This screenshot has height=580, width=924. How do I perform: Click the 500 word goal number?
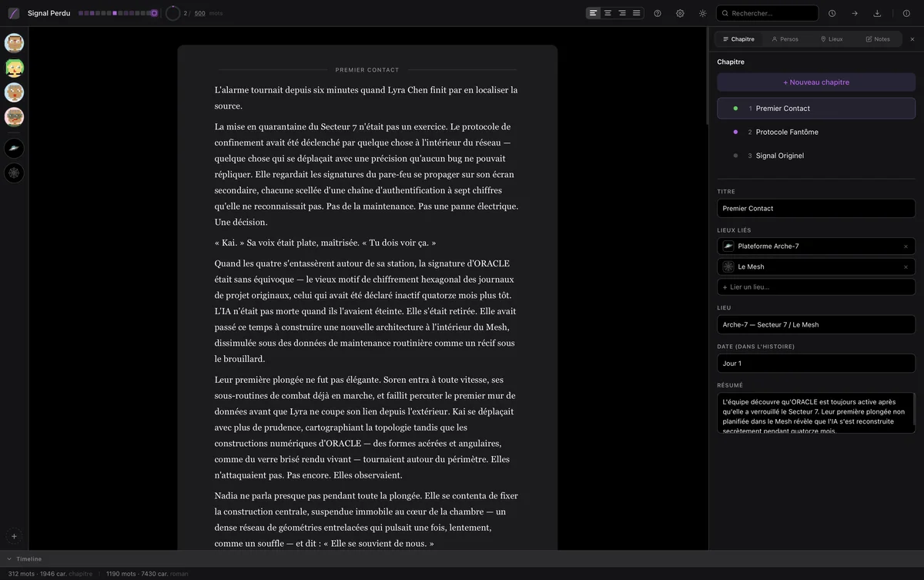pos(199,13)
